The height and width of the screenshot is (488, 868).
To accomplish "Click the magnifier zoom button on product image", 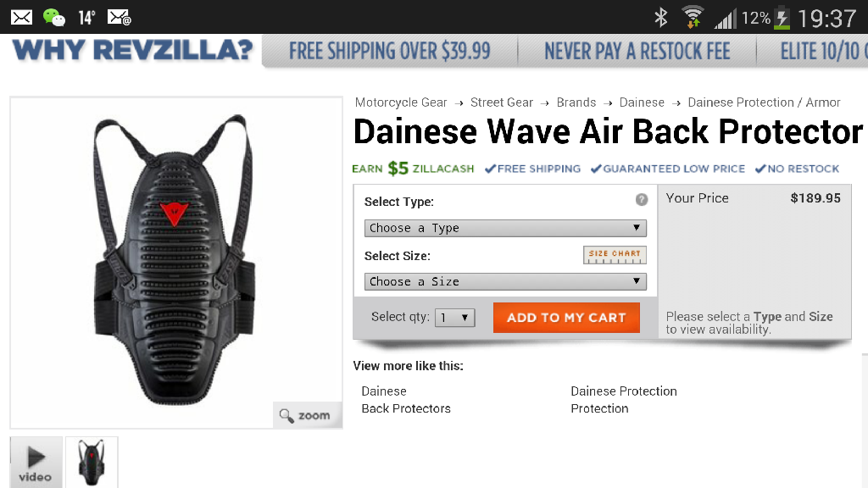I will tap(307, 415).
